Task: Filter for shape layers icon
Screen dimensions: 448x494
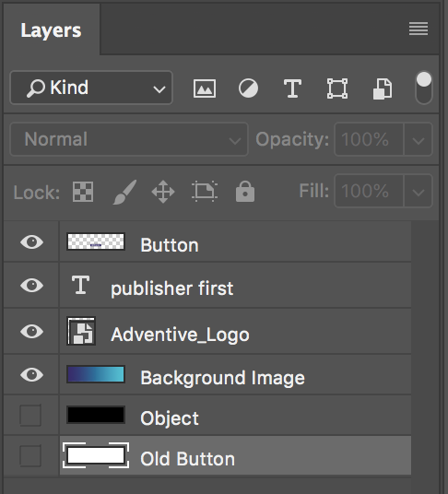Action: click(337, 88)
